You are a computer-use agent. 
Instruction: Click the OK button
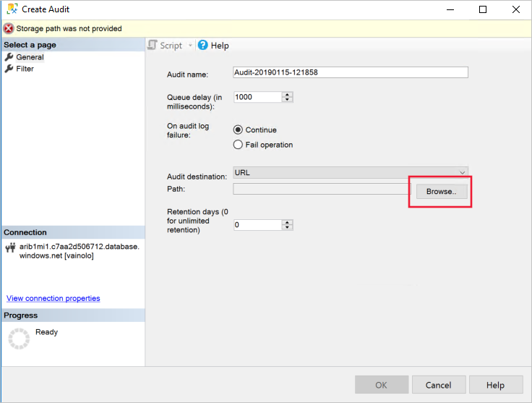tap(382, 385)
